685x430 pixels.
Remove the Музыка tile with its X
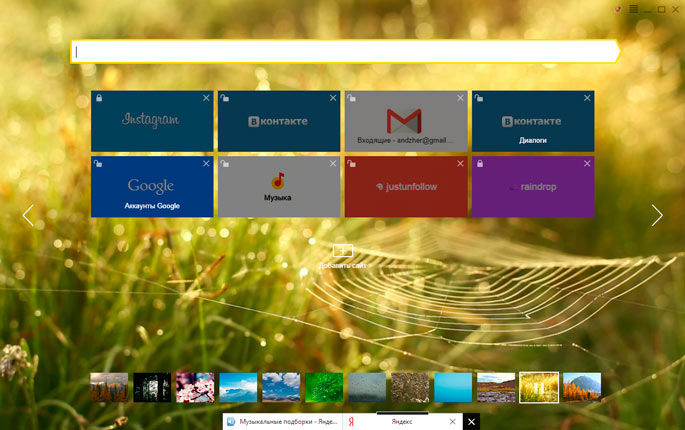(333, 163)
